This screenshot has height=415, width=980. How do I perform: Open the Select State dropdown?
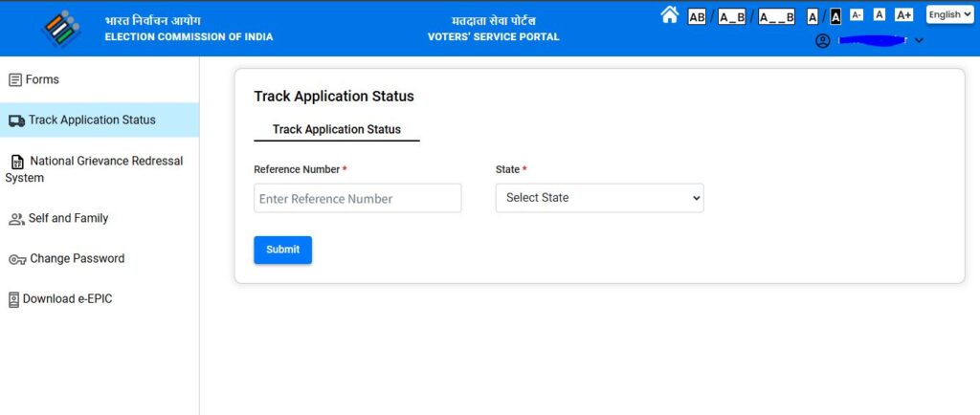click(599, 198)
